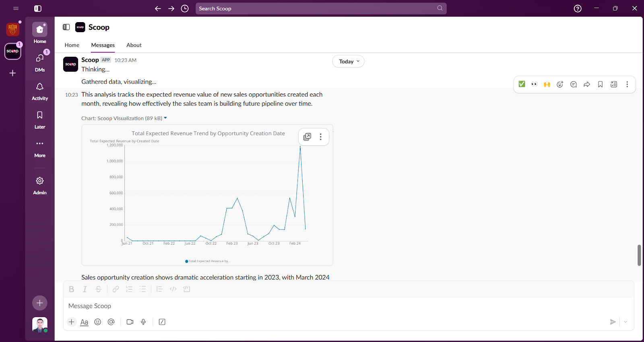Send the message now
This screenshot has width=644, height=342.
click(x=613, y=322)
